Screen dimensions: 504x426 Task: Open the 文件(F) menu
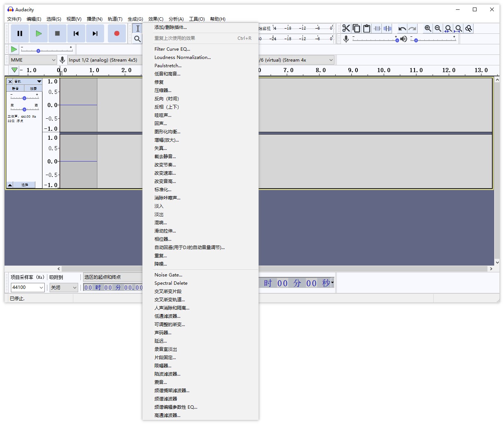[x=14, y=19]
